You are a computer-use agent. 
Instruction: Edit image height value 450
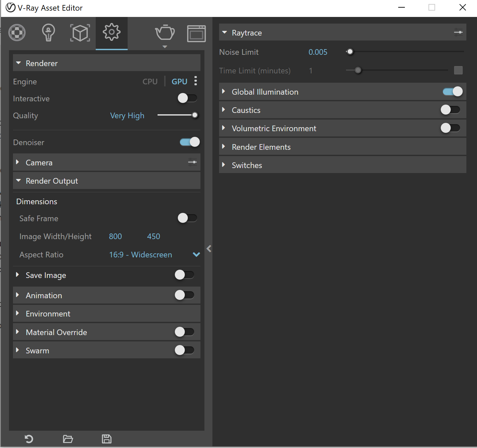click(x=154, y=236)
